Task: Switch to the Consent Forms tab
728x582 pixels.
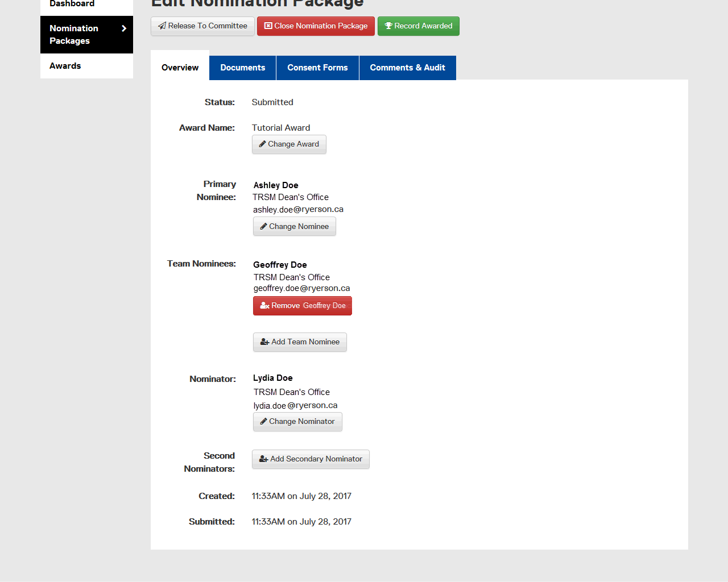Action: coord(317,68)
